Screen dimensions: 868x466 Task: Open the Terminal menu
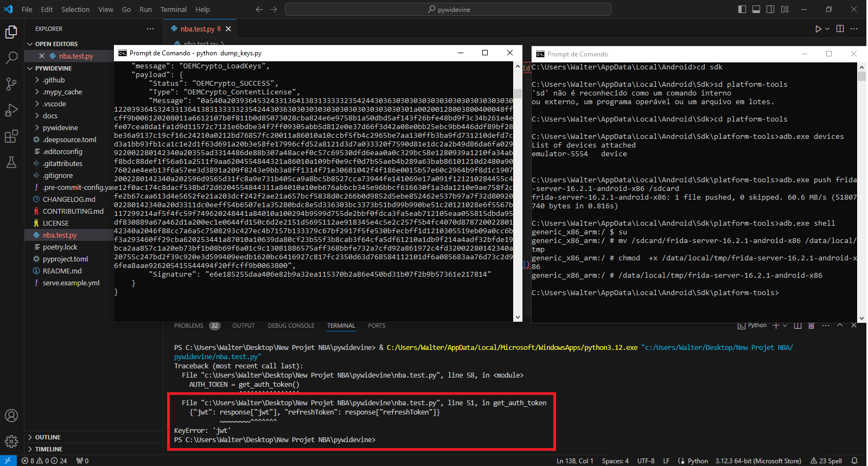tap(173, 9)
